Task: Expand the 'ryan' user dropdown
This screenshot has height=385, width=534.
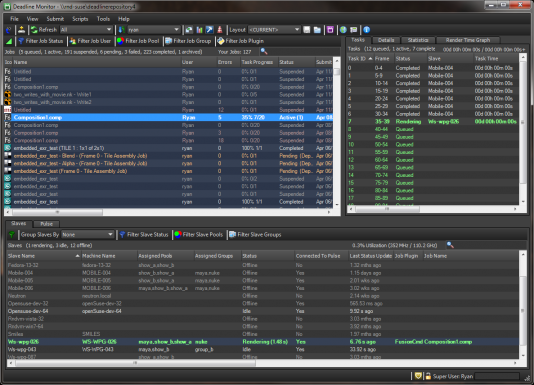Action: point(153,30)
